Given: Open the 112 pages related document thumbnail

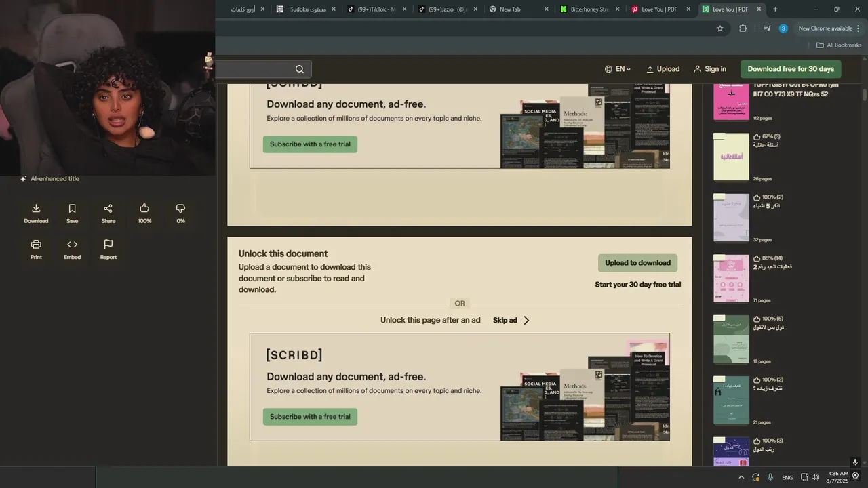Looking at the screenshot, I should point(731,102).
